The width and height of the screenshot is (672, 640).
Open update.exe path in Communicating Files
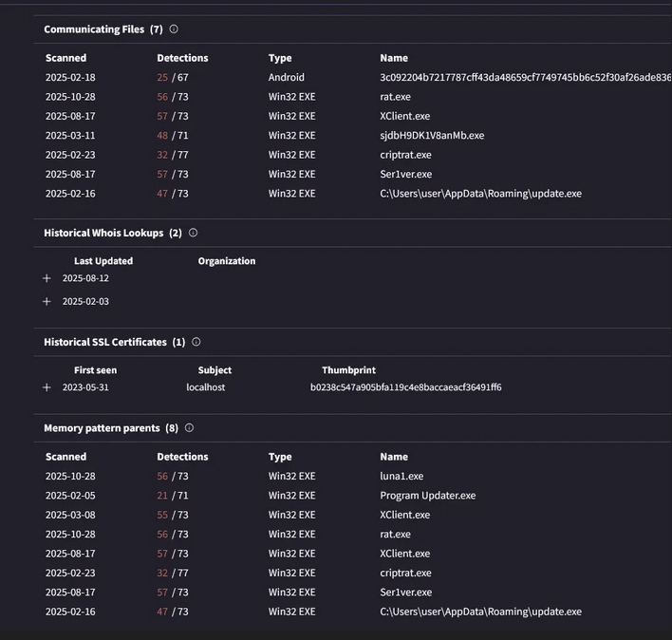pyautogui.click(x=480, y=194)
